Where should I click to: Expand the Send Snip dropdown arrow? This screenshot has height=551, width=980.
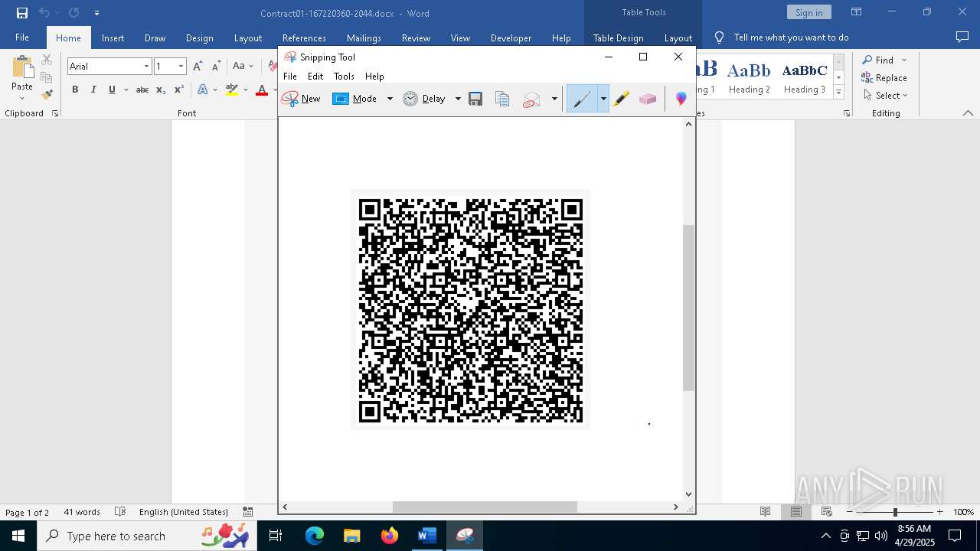[x=554, y=99]
